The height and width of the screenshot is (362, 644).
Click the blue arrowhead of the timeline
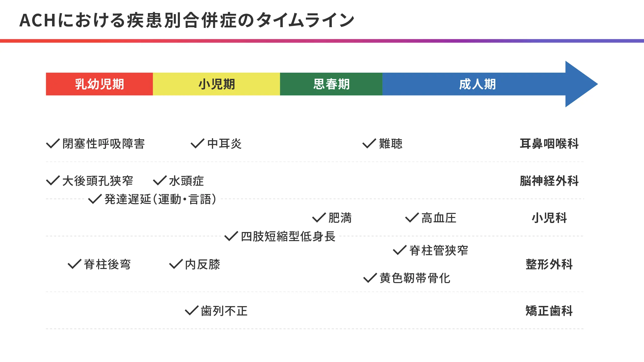pyautogui.click(x=582, y=84)
